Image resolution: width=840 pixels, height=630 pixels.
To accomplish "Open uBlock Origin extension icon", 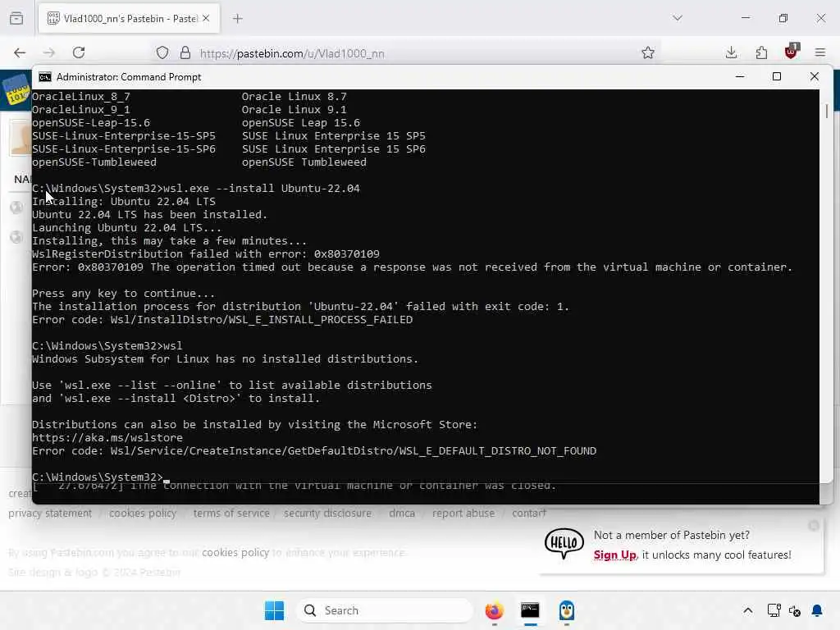I will pos(792,52).
